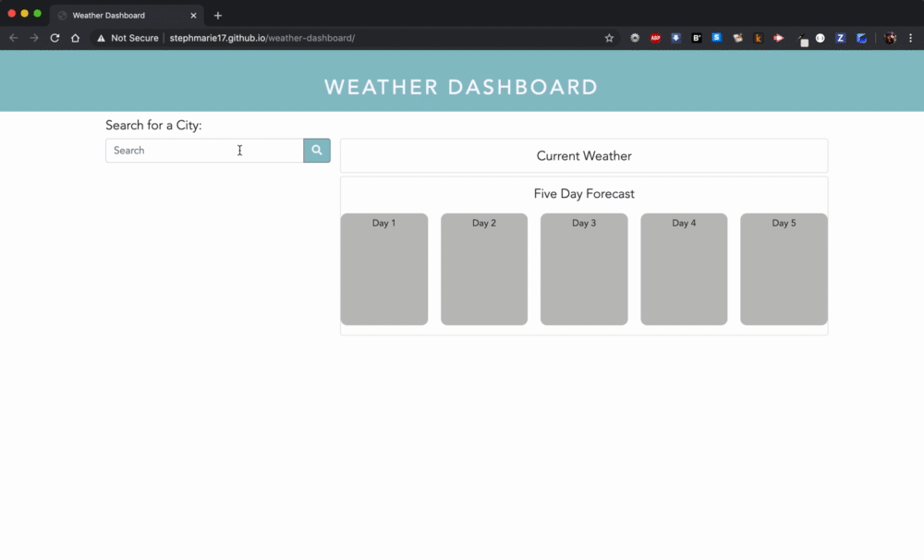924x560 pixels.
Task: Click the Day 5 forecast card
Action: (784, 269)
